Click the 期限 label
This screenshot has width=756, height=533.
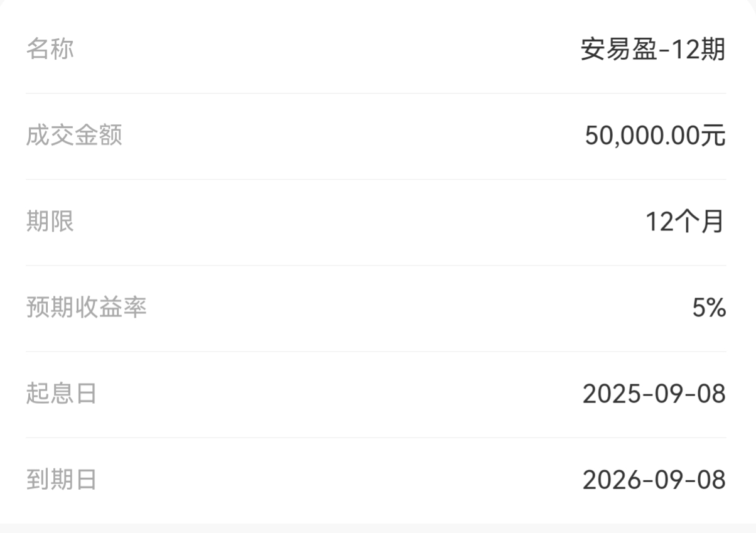[50, 221]
